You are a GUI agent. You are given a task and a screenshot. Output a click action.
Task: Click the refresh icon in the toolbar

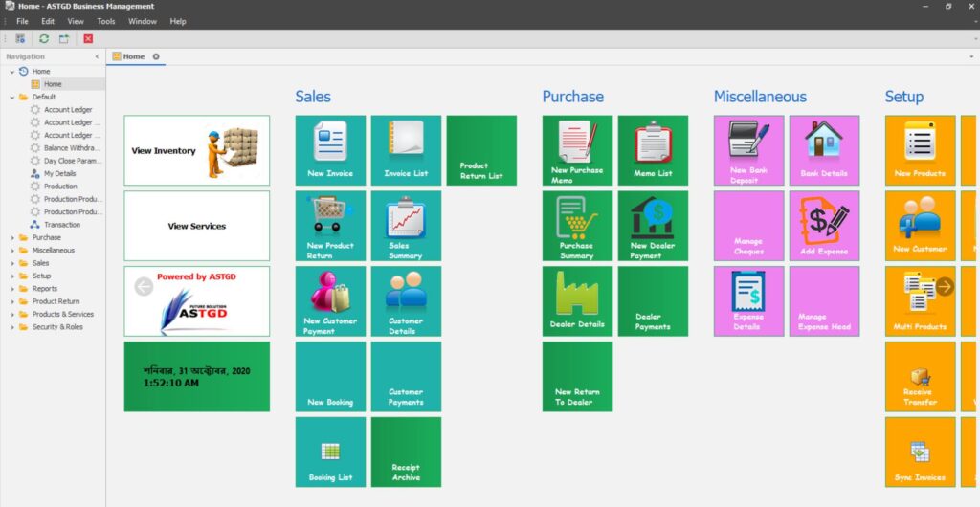pos(43,38)
